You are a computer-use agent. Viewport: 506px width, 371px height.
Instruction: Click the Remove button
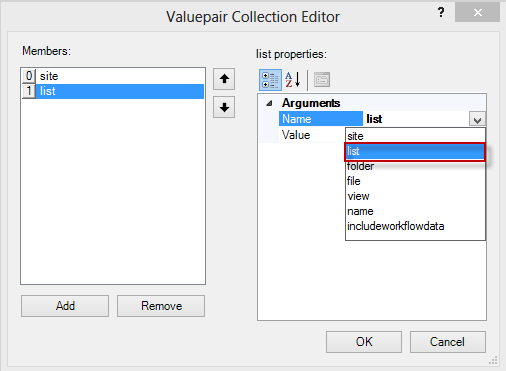click(x=161, y=306)
